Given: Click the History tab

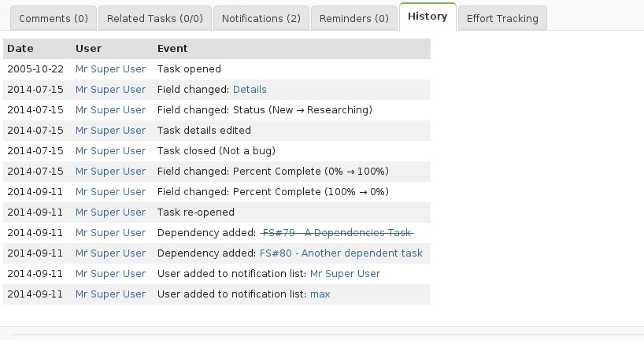Looking at the screenshot, I should [x=427, y=17].
